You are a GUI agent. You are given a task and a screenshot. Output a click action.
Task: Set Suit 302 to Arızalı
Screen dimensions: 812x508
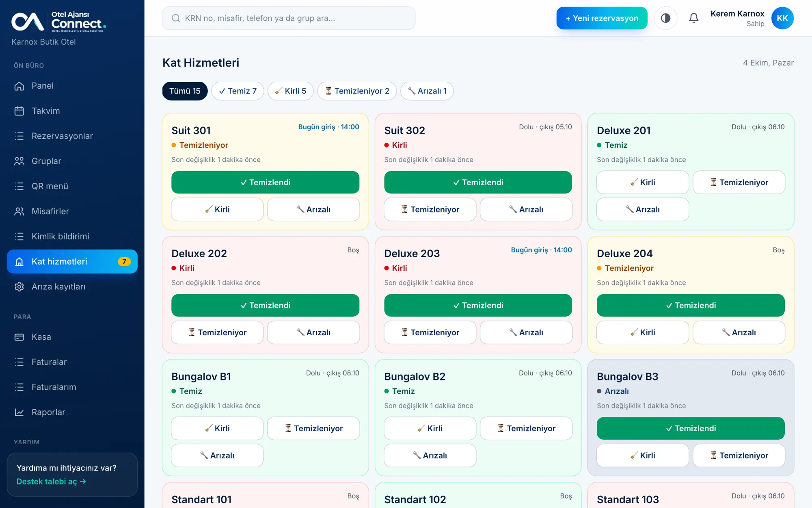click(526, 210)
